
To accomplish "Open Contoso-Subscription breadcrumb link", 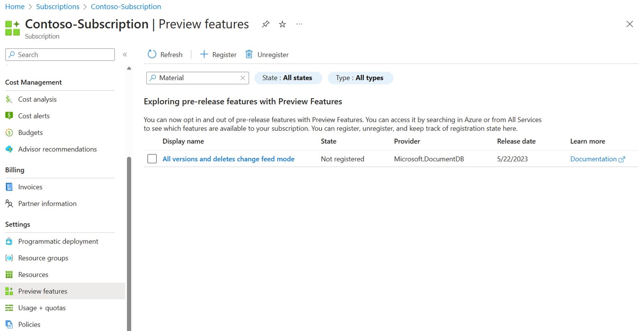I will [126, 7].
